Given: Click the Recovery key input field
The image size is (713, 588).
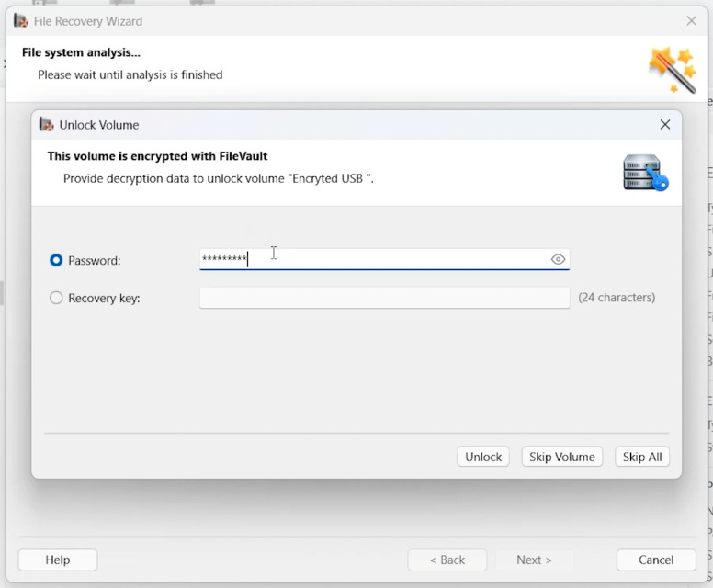Looking at the screenshot, I should click(x=384, y=298).
